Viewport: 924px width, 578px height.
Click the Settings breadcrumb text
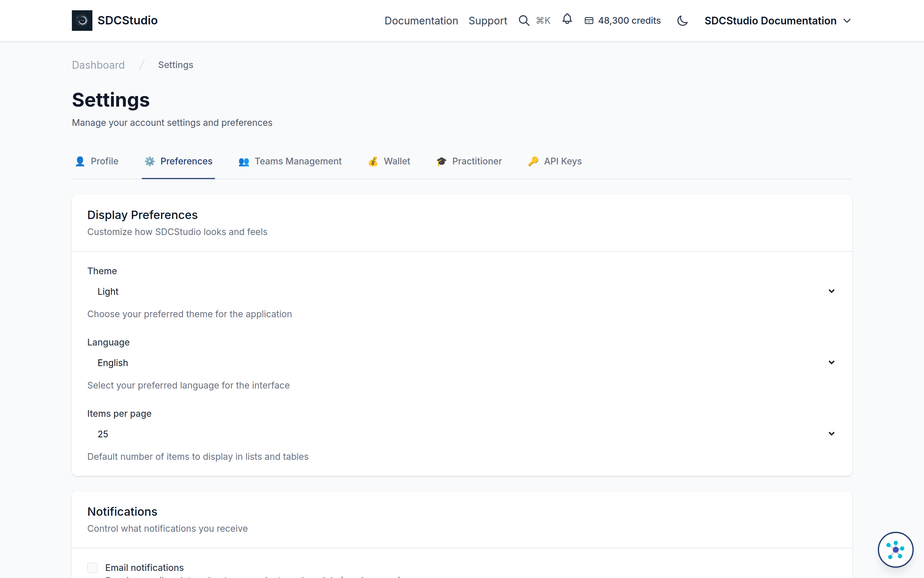tap(175, 65)
